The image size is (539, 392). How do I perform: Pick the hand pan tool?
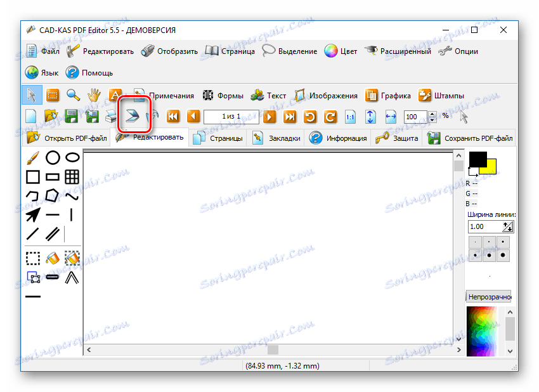coord(94,95)
